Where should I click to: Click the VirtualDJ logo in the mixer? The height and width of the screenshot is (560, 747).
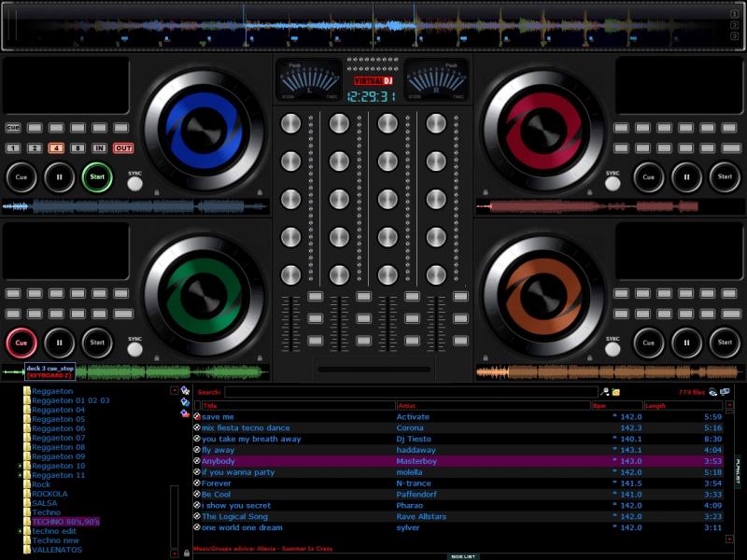coord(373,81)
